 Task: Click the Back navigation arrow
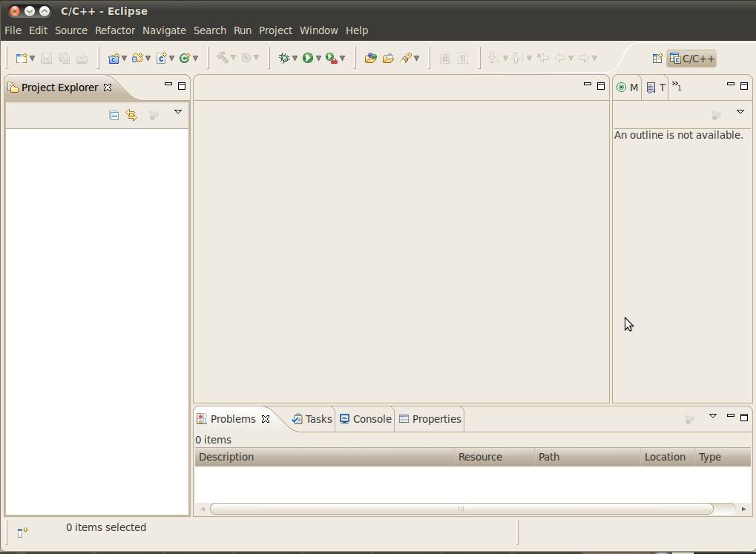click(560, 59)
